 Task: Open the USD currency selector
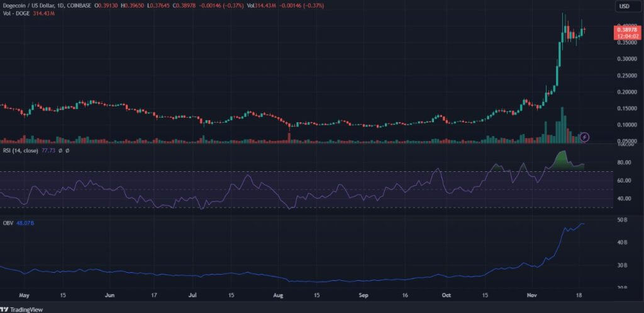[627, 6]
